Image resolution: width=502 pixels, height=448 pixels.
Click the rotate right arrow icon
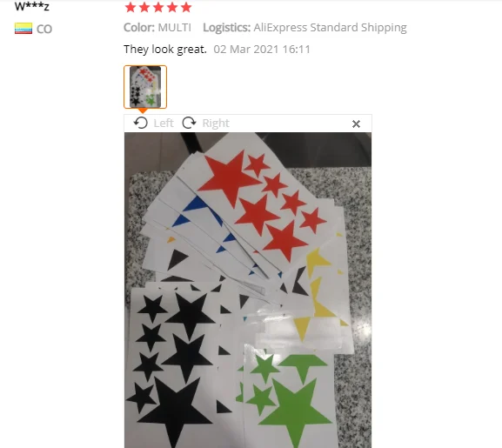pyautogui.click(x=189, y=123)
